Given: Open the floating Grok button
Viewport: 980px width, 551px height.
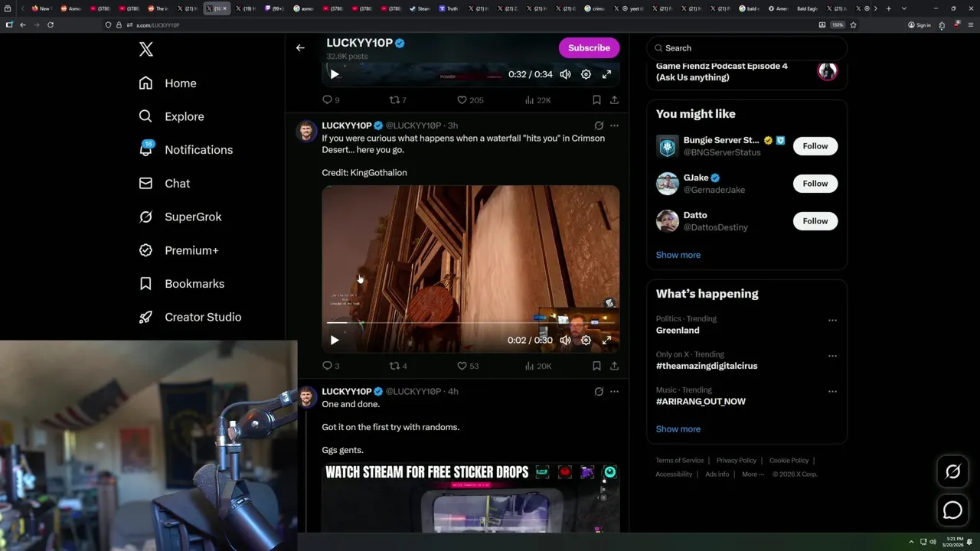Looking at the screenshot, I should pyautogui.click(x=952, y=472).
